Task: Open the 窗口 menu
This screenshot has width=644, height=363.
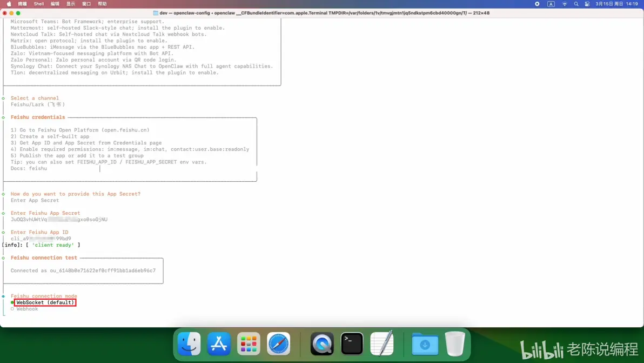Action: click(x=86, y=4)
